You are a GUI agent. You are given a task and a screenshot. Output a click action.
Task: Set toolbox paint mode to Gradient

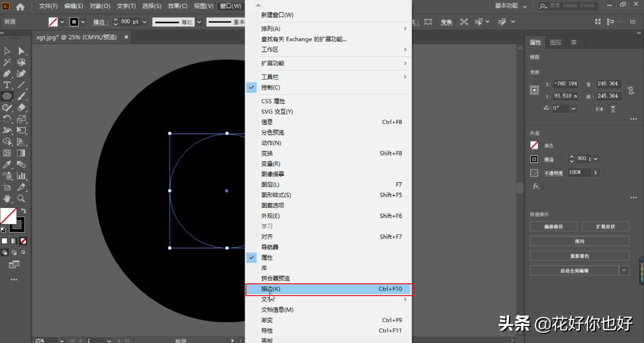(x=14, y=241)
